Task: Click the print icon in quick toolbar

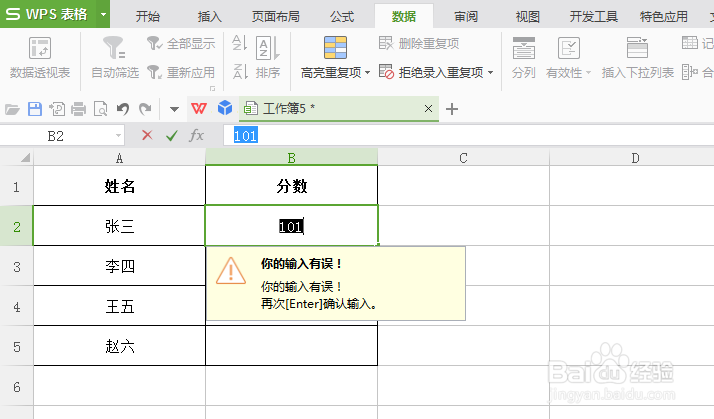Action: [x=78, y=109]
